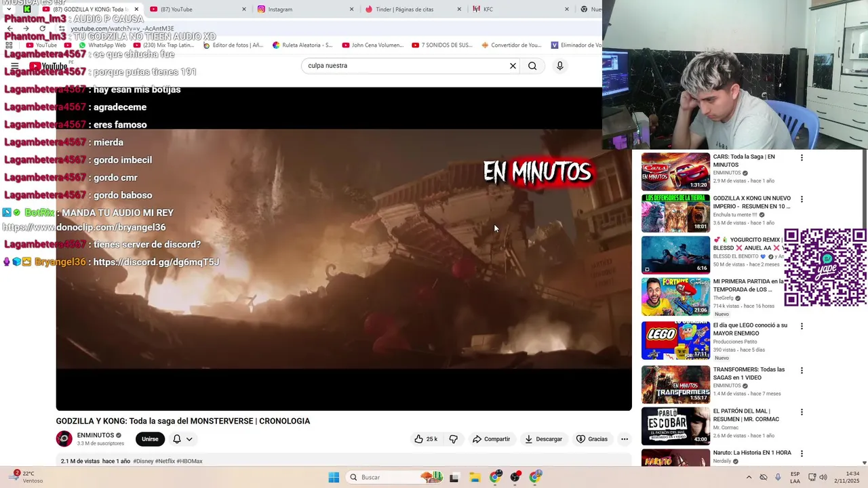Open options menu for Naruto video

[x=802, y=453]
